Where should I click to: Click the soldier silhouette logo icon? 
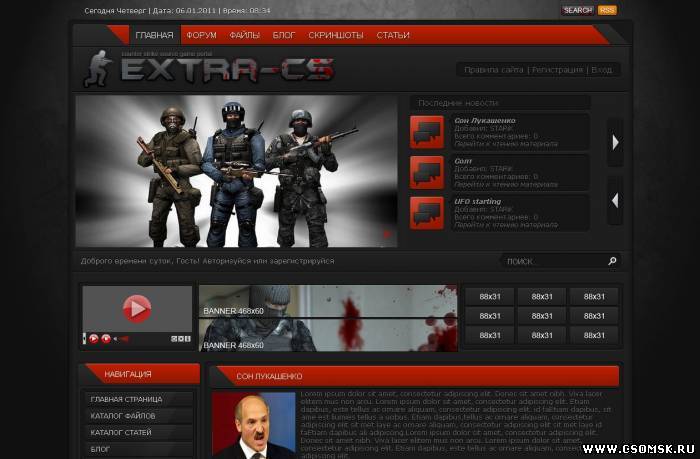98,68
